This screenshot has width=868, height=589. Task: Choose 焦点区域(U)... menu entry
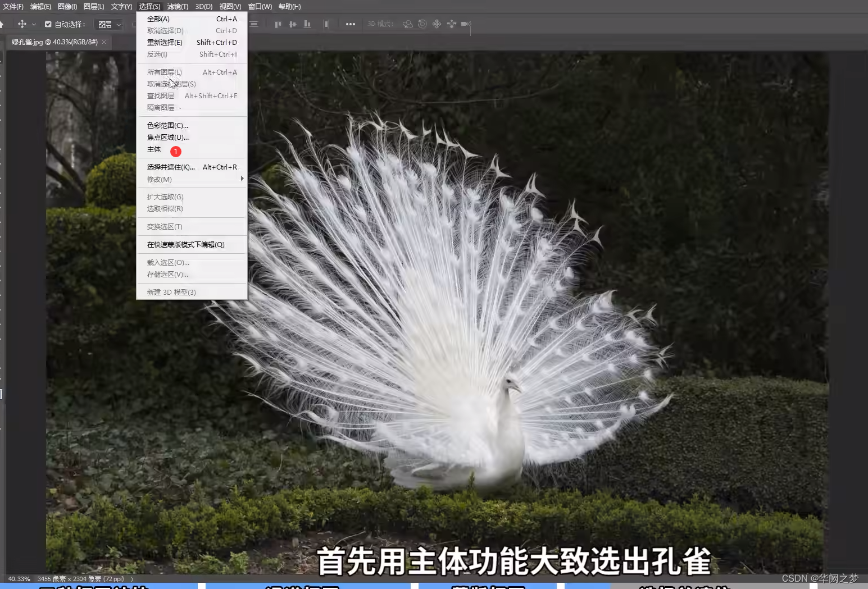tap(192, 138)
